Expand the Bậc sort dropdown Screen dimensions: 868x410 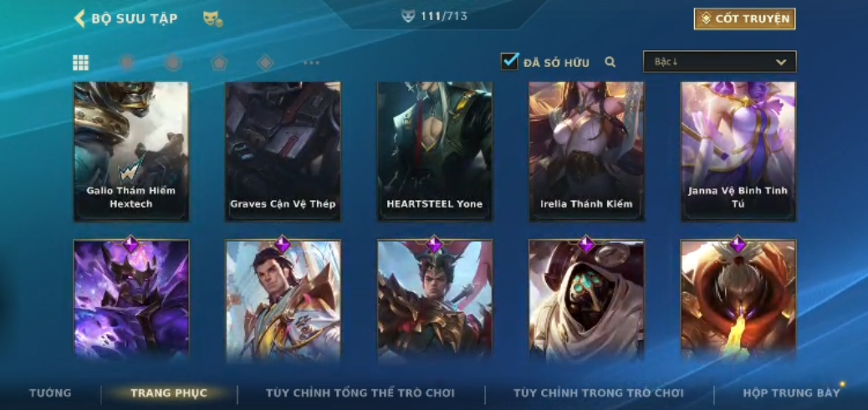click(720, 62)
